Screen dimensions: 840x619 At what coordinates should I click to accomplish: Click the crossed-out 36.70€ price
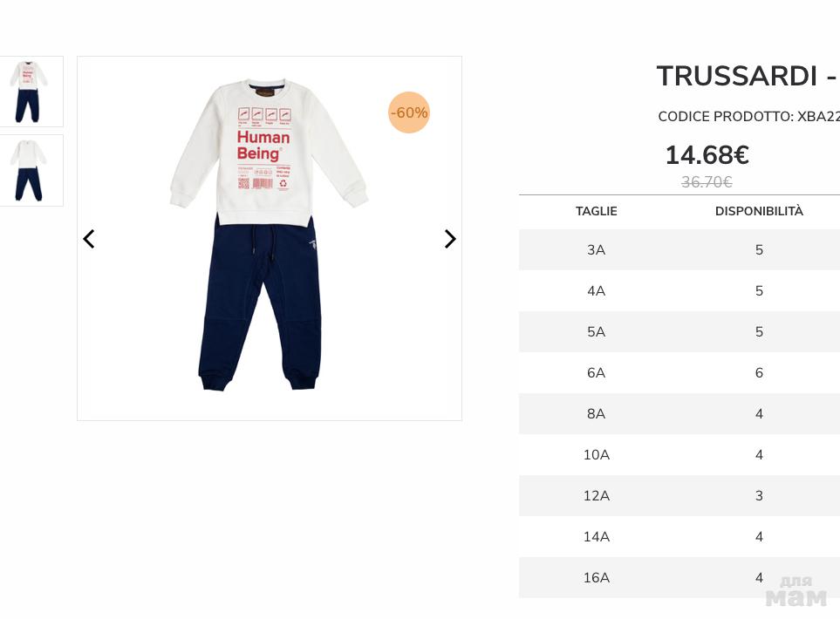coord(707,182)
